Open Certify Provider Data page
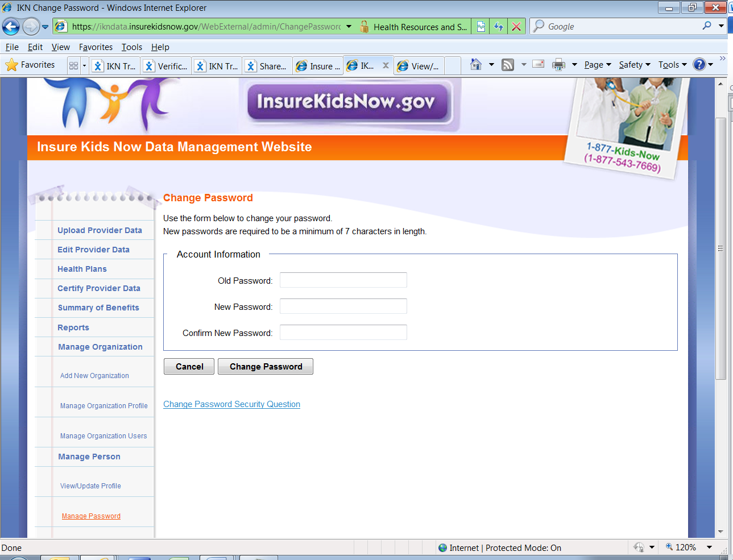Screen dimensions: 733x560 coord(99,288)
